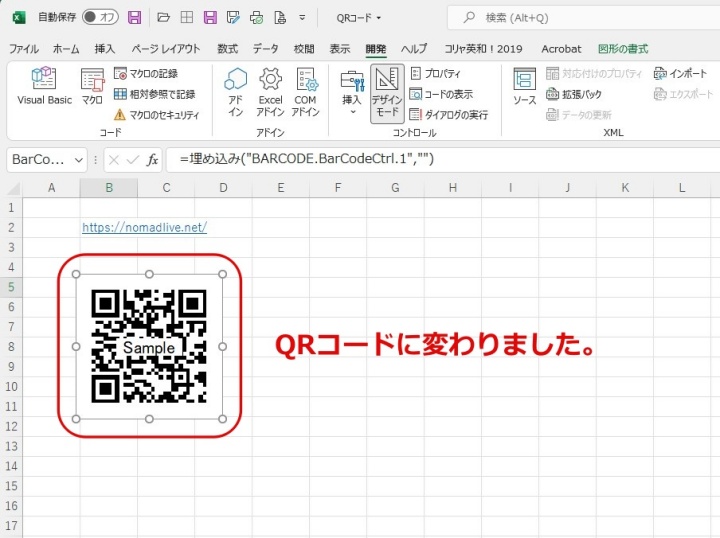Select column E header
Viewport: 720px width, 538px height.
(281, 188)
